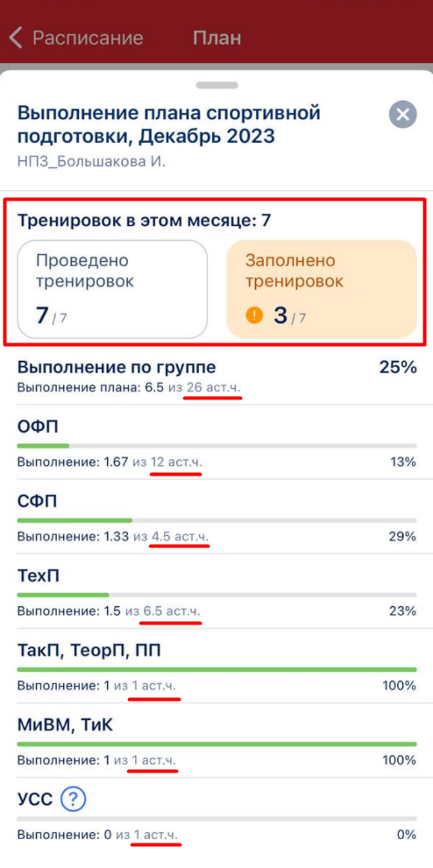Tap the ТехП progress bar
The width and height of the screenshot is (433, 868).
point(216,595)
